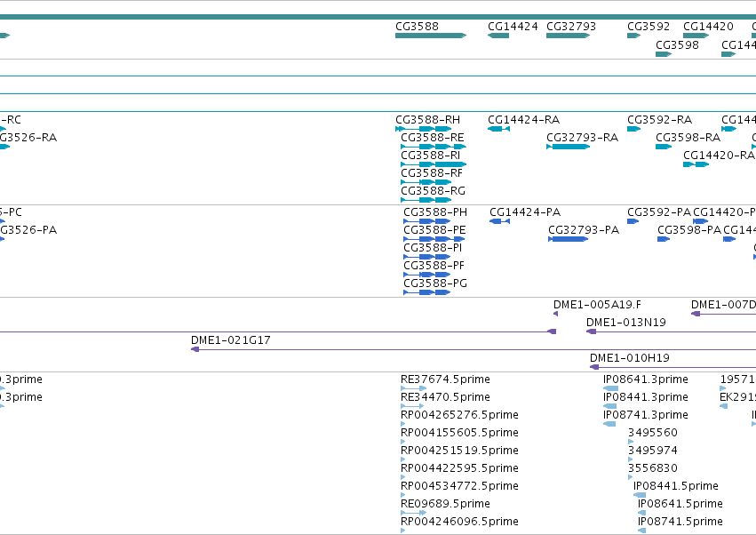Open transcript CG3588-RG
This screenshot has height=535, width=756.
pyautogui.click(x=426, y=200)
